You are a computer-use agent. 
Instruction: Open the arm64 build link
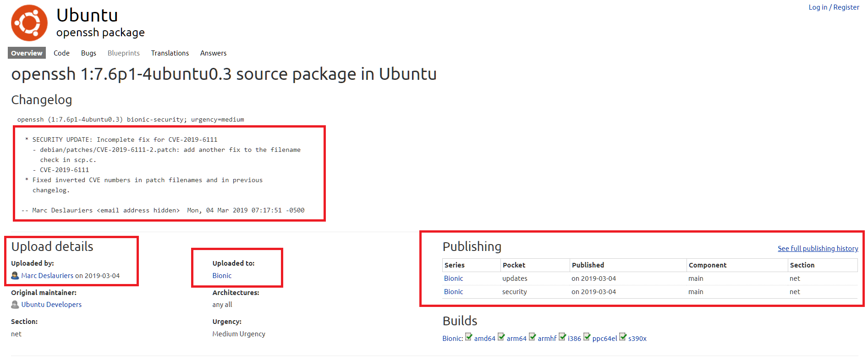coord(516,339)
